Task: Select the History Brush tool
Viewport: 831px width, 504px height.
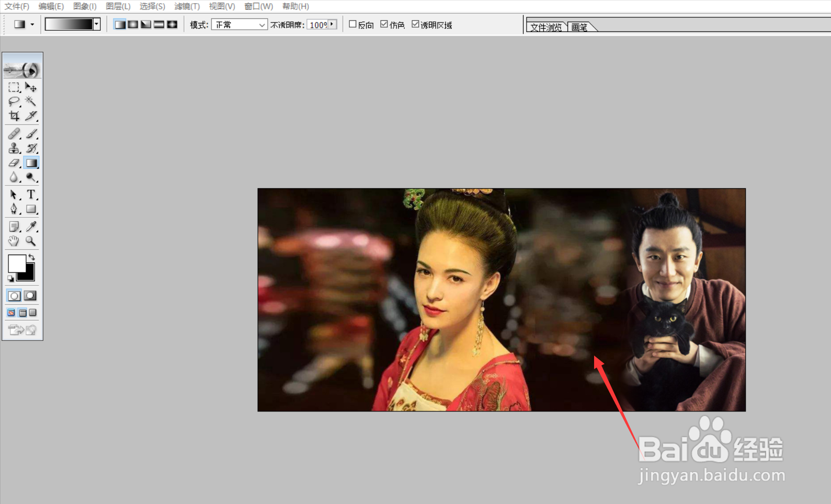Action: (x=31, y=148)
